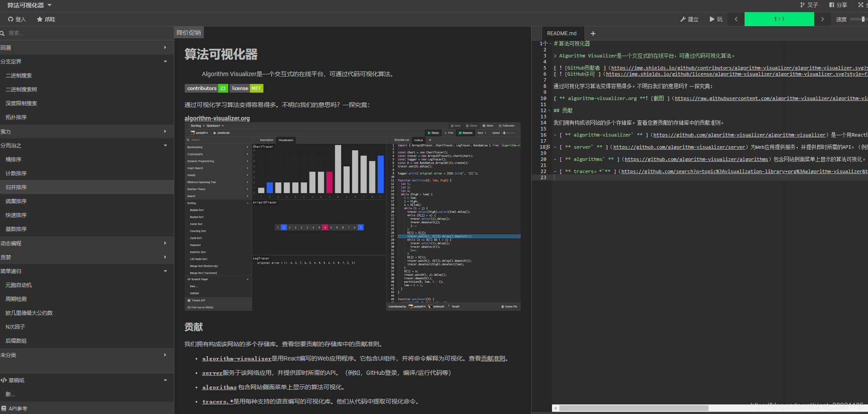The height and width of the screenshot is (414, 868).
Task: Collapse the 草稿纸 scratch paper section
Action: point(87,380)
